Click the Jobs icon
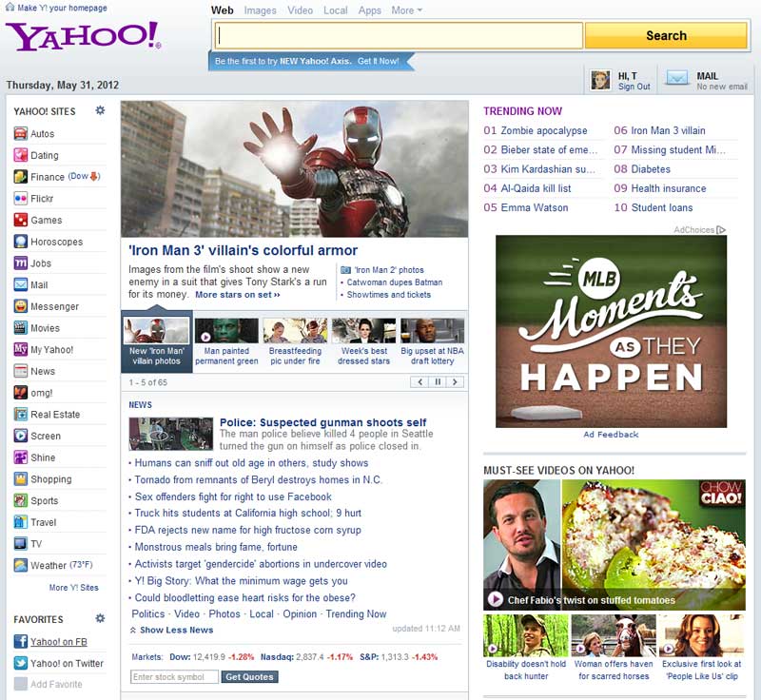 click(x=20, y=262)
